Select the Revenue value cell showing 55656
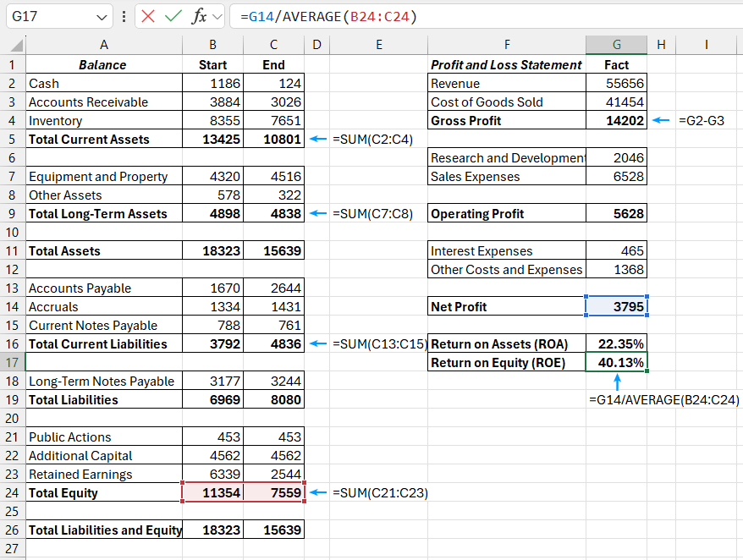The image size is (743, 560). pyautogui.click(x=616, y=83)
